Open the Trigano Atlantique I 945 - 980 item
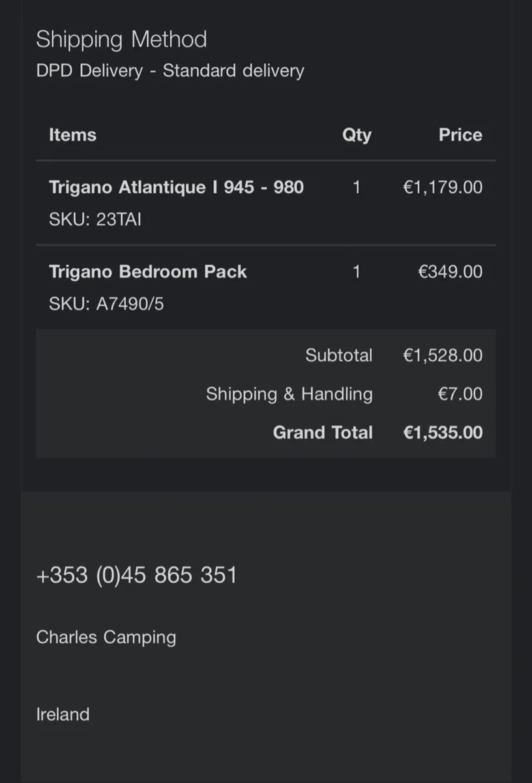This screenshot has width=532, height=783. (x=176, y=187)
